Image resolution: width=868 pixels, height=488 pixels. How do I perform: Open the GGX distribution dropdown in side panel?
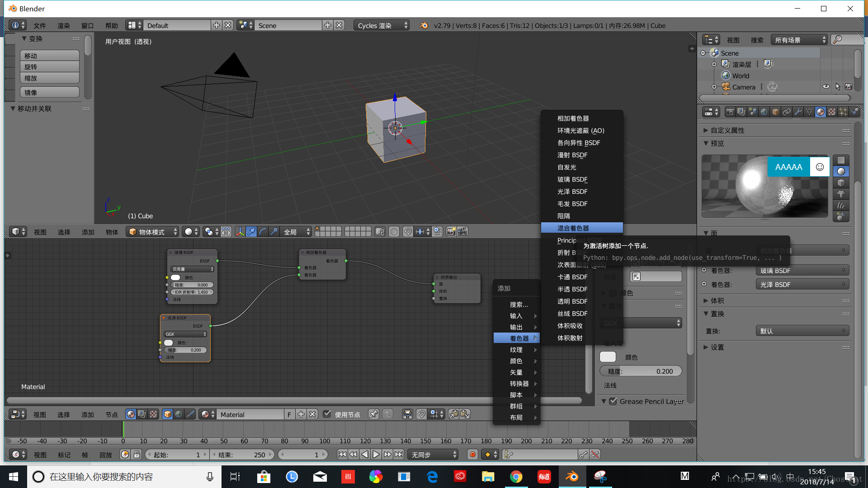coord(641,323)
